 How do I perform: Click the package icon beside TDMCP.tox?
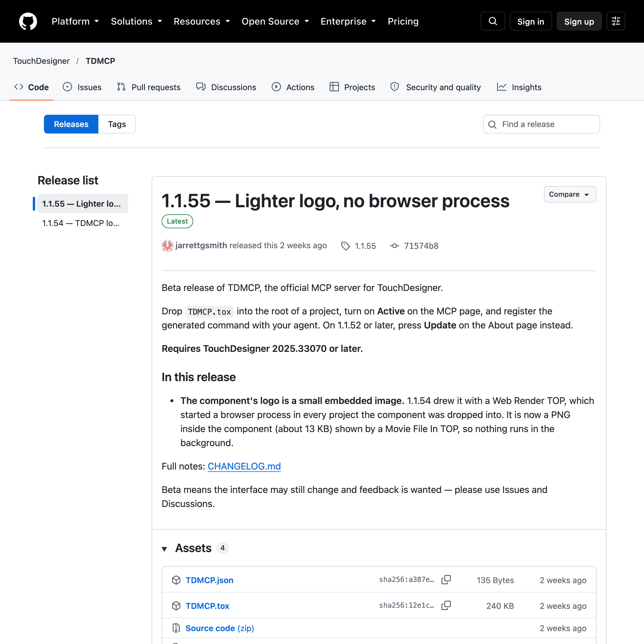[x=176, y=606]
